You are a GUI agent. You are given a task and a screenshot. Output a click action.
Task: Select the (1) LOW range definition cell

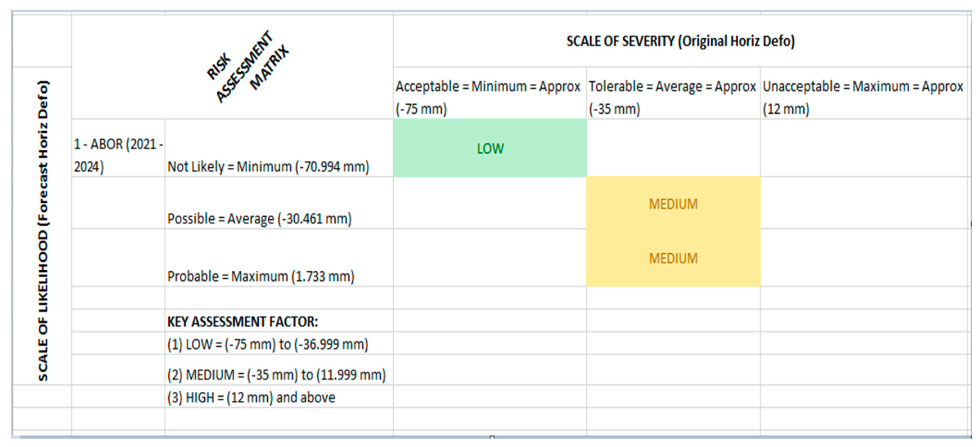tap(268, 344)
